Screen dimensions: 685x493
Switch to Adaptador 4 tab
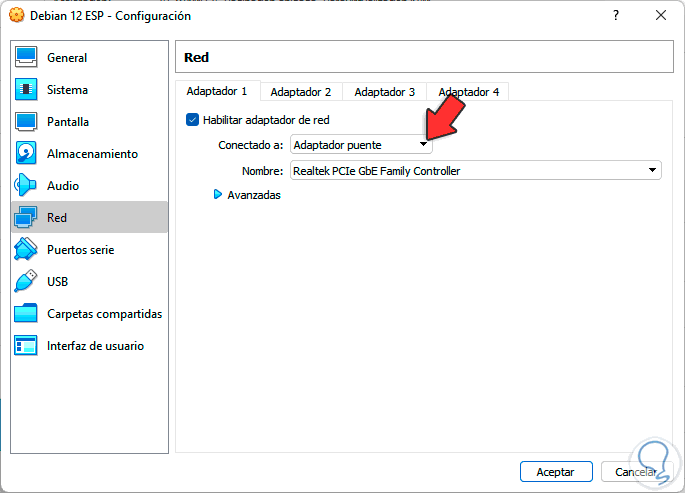click(468, 92)
